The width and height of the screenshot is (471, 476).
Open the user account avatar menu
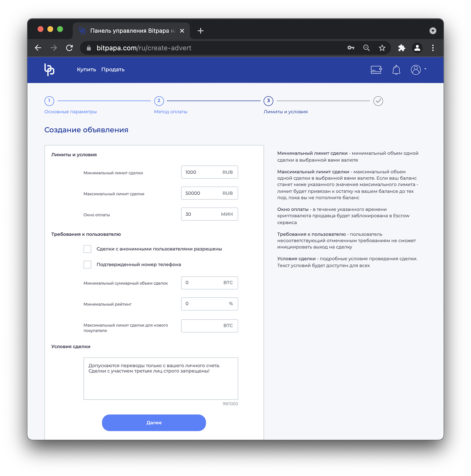(418, 69)
